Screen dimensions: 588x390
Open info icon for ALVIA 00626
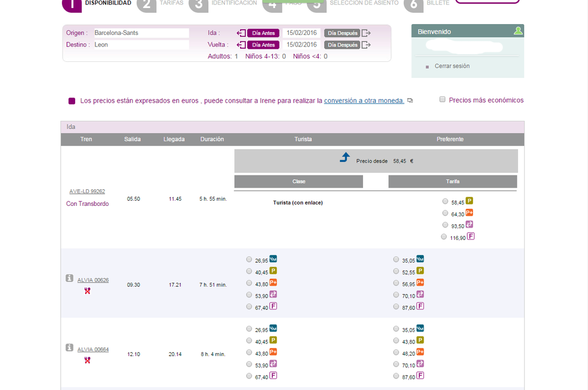click(69, 278)
